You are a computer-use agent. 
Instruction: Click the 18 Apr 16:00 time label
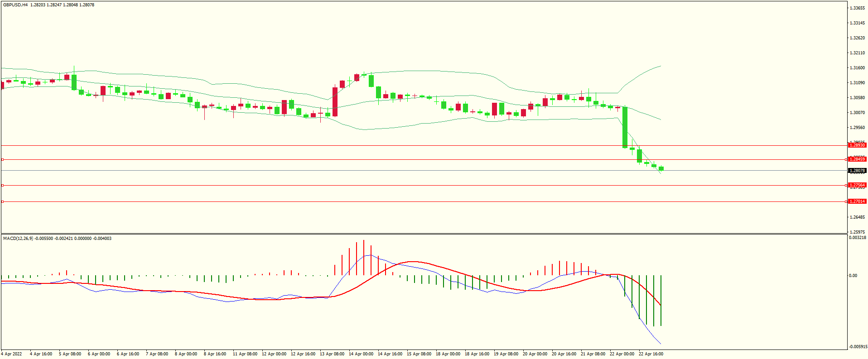tap(477, 354)
